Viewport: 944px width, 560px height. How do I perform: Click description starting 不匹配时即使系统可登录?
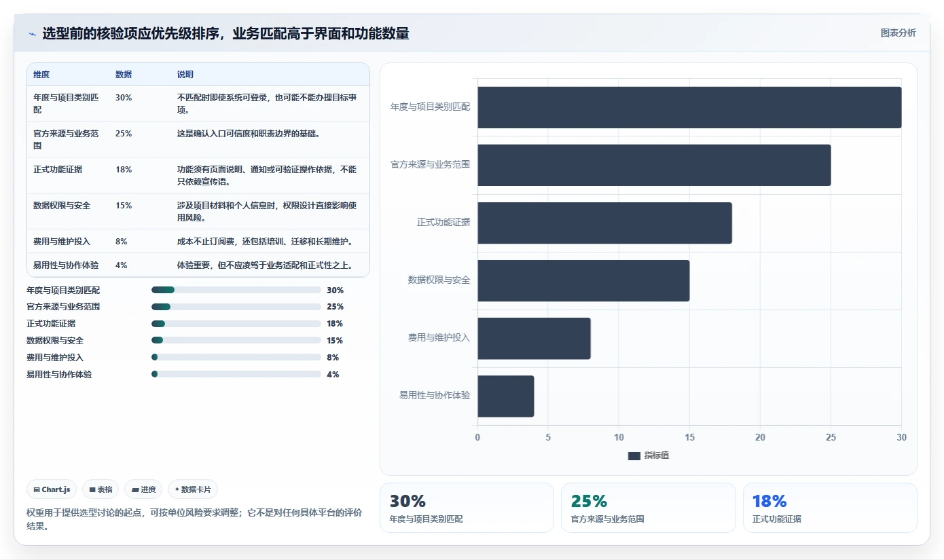point(267,103)
